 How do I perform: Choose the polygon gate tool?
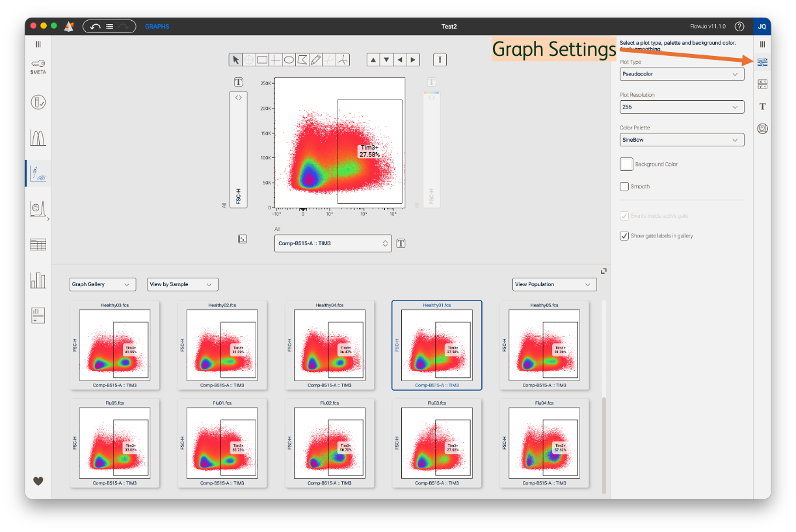click(x=302, y=60)
